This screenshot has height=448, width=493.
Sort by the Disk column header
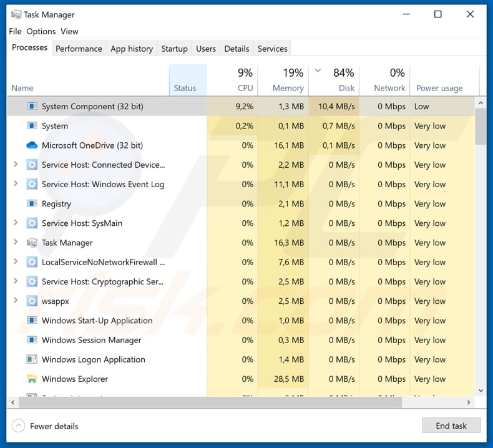334,80
